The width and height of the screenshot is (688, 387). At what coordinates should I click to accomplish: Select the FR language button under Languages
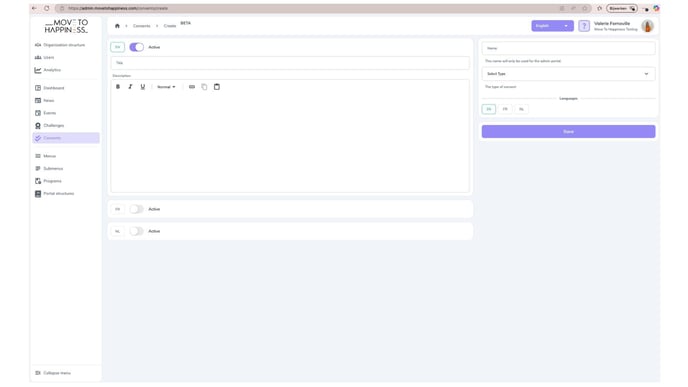pos(505,109)
